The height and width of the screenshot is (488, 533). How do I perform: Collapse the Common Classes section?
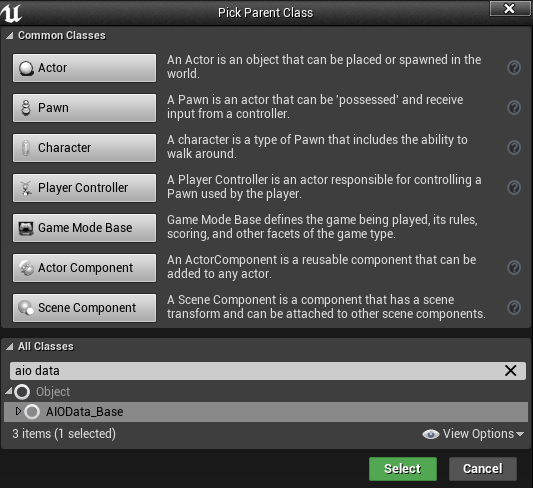(x=10, y=35)
